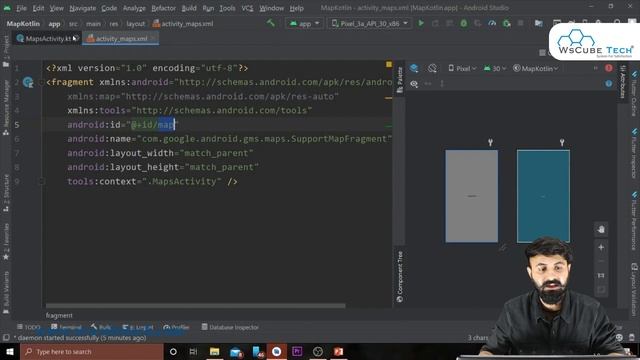This screenshot has width=640, height=360.
Task: Click the Type here to search box
Action: click(x=92, y=351)
